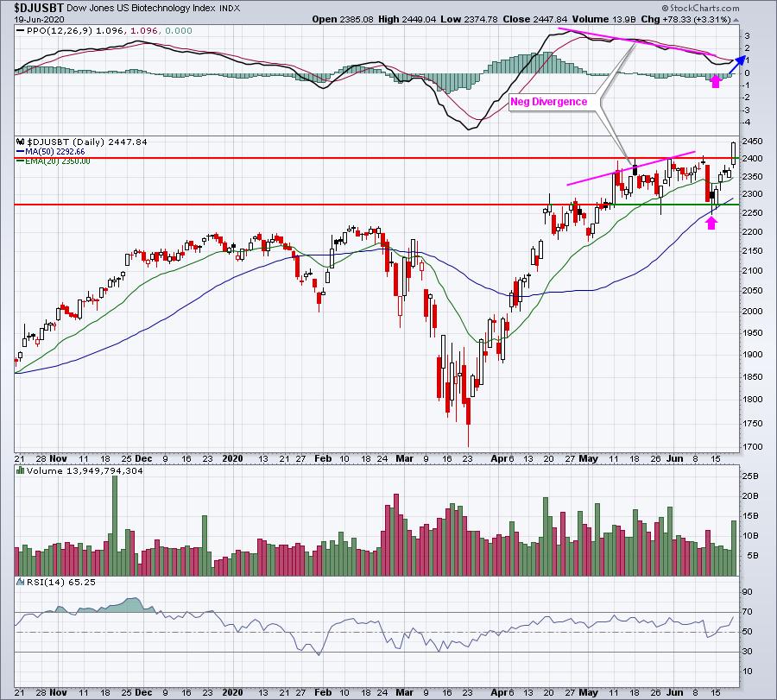Click the most recent green volume bar
This screenshot has height=700, width=777.
(x=734, y=548)
